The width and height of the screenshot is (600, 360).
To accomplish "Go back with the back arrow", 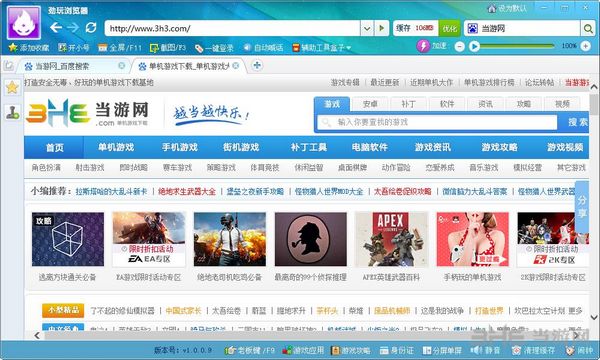I will coord(56,28).
